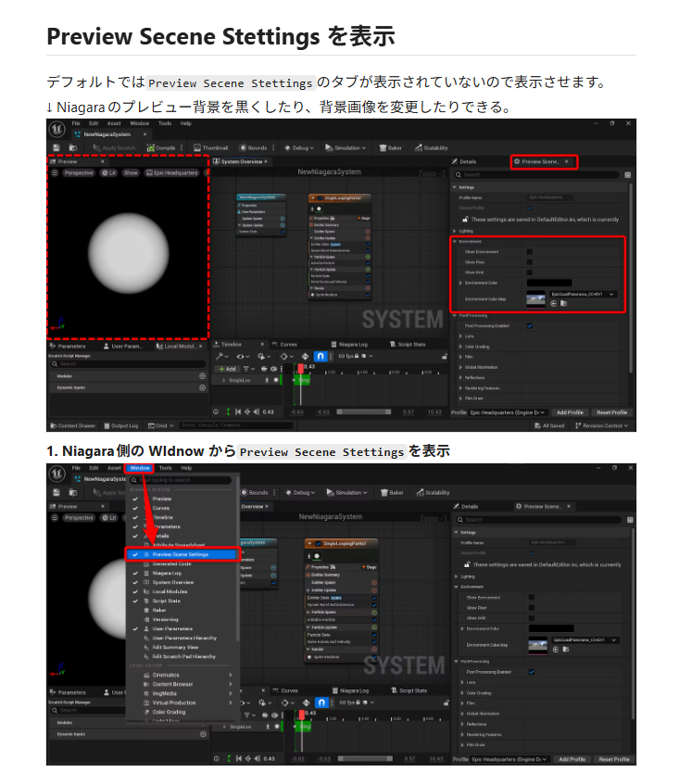Image resolution: width=679 pixels, height=784 pixels.
Task: Click Reset Profile in the upper screenshot
Action: 611,412
